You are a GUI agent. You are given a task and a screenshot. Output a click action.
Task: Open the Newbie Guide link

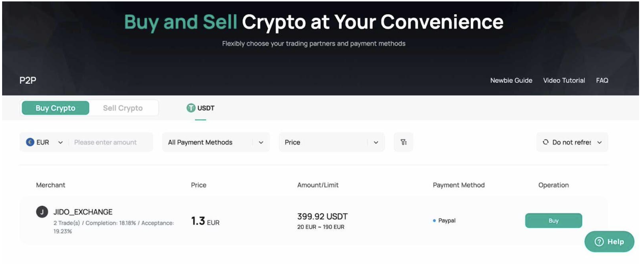[511, 81]
